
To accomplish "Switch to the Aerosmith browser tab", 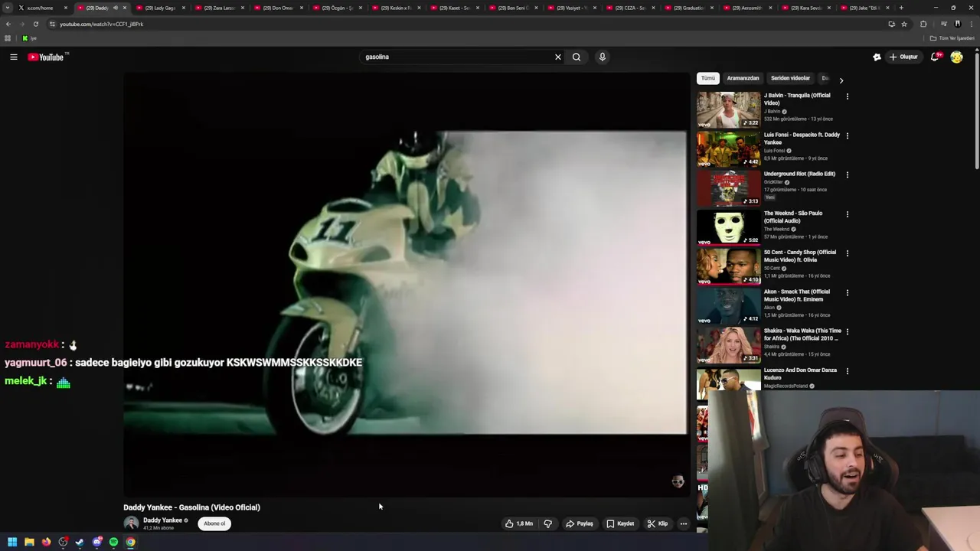I will pyautogui.click(x=746, y=8).
